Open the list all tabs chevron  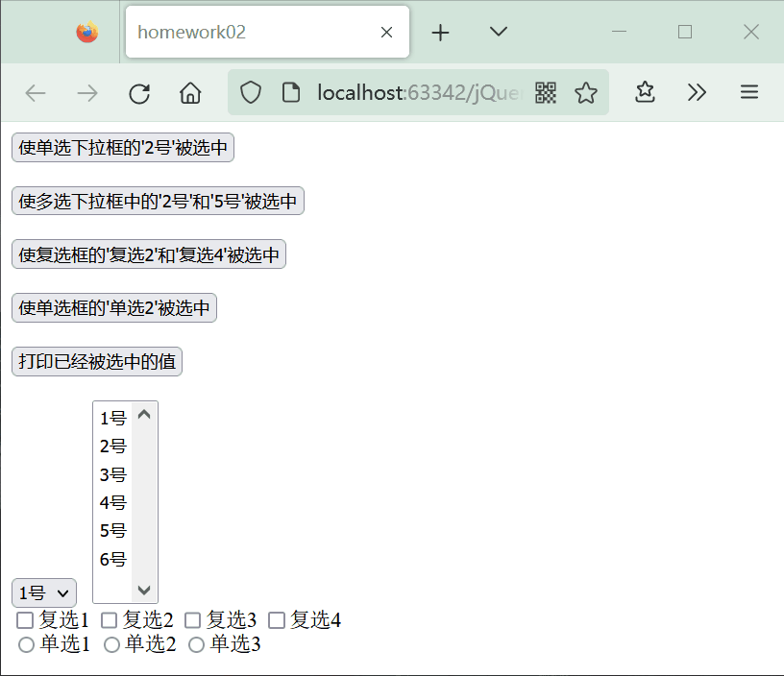(499, 32)
